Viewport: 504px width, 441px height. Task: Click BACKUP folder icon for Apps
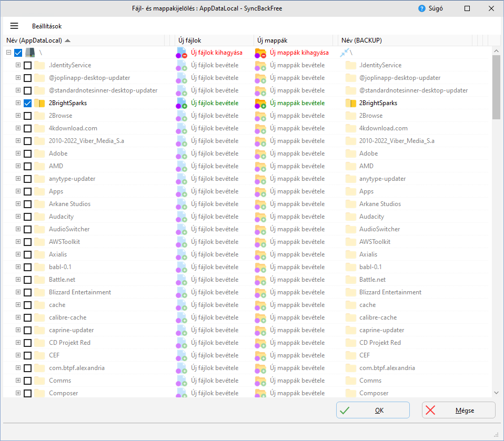(x=351, y=191)
